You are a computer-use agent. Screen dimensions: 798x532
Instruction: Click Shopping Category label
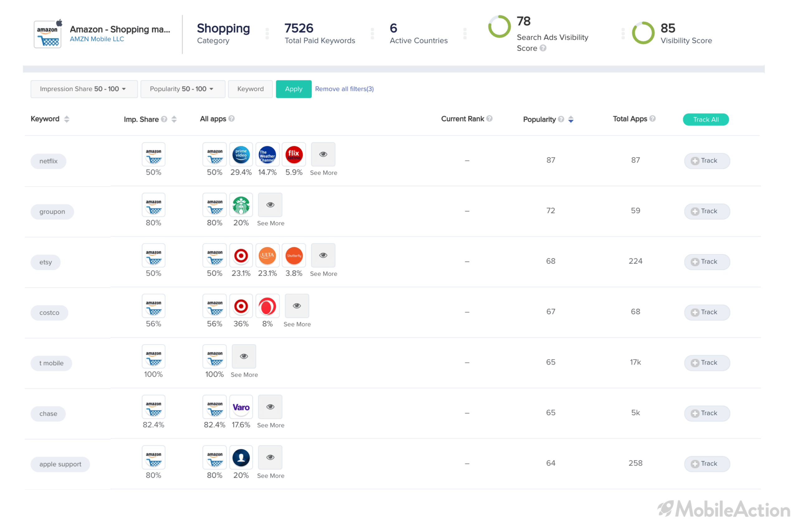[x=223, y=33]
